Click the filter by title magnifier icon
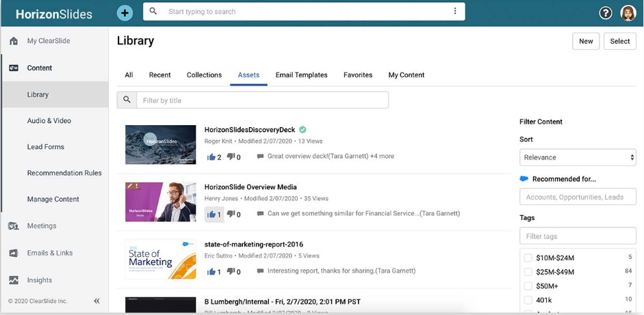This screenshot has width=644, height=315. pos(127,100)
